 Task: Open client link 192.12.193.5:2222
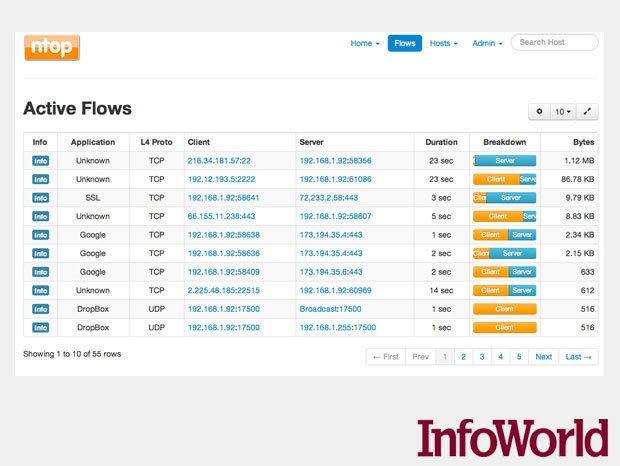click(x=221, y=179)
